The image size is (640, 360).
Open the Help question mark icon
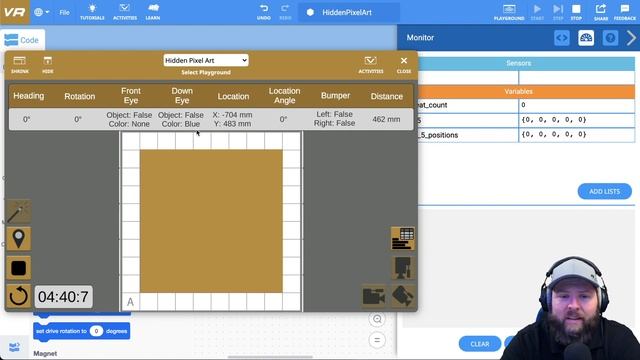[610, 38]
